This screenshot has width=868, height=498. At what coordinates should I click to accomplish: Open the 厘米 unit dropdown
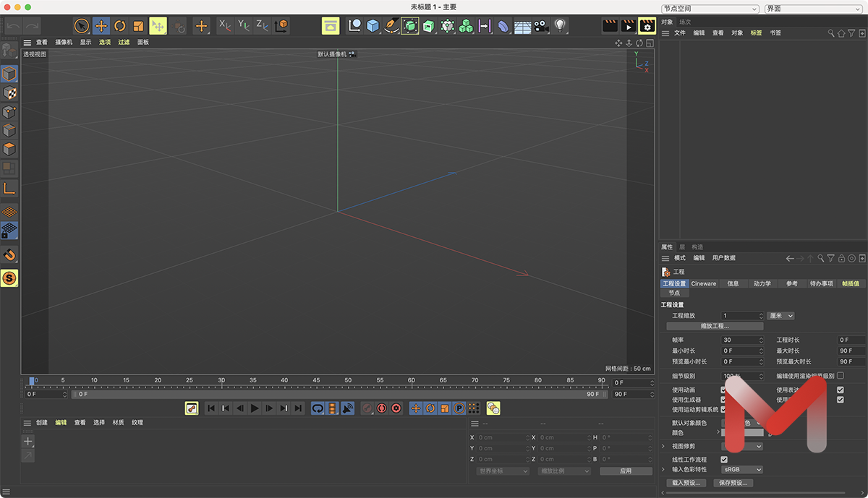(780, 316)
